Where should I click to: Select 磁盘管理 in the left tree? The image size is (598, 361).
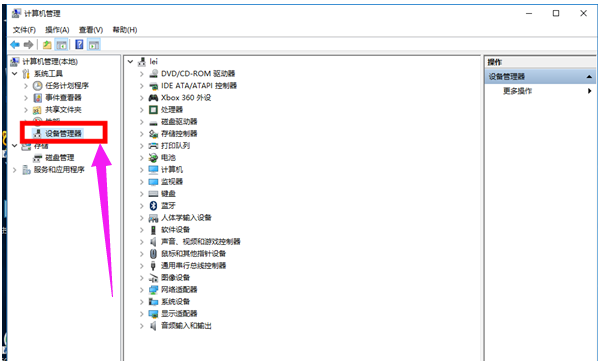coord(60,158)
